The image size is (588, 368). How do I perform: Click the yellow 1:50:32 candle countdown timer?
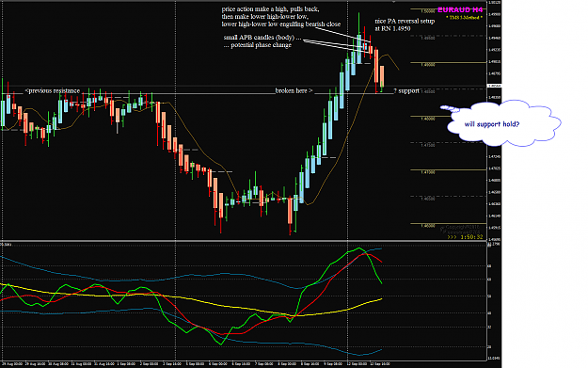pos(465,237)
